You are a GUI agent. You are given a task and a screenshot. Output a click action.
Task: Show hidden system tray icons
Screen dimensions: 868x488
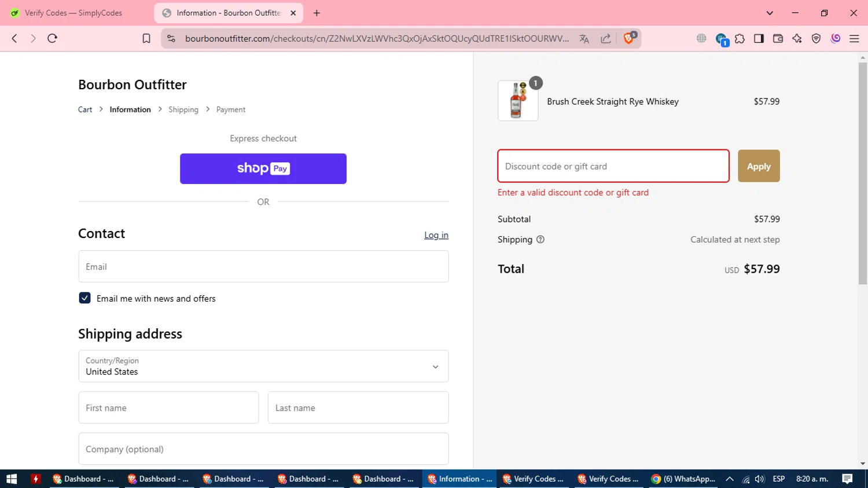730,479
